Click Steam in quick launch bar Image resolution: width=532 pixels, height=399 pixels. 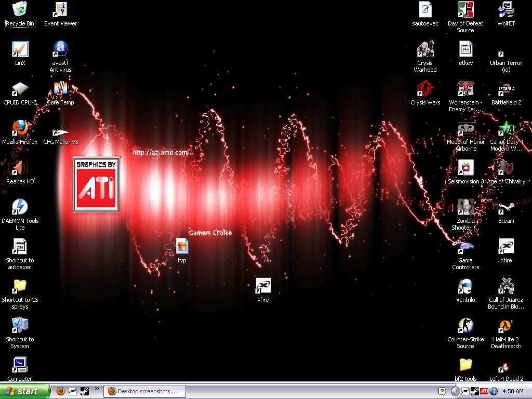point(85,391)
